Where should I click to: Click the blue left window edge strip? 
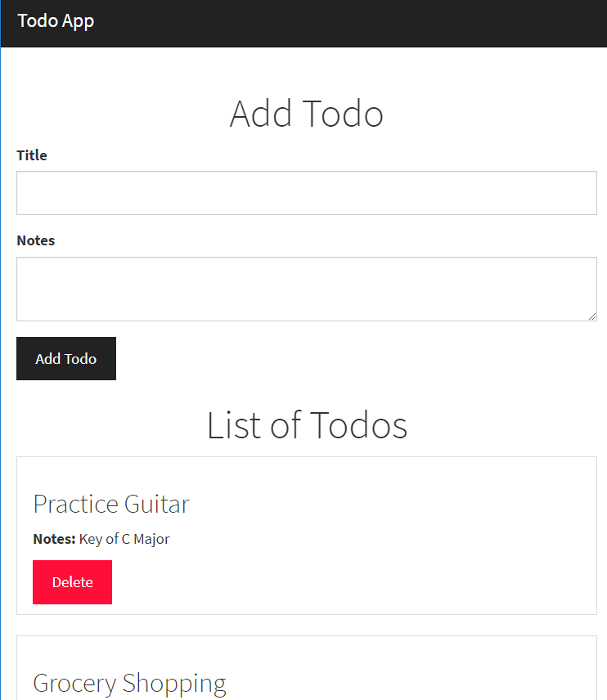pos(1,350)
